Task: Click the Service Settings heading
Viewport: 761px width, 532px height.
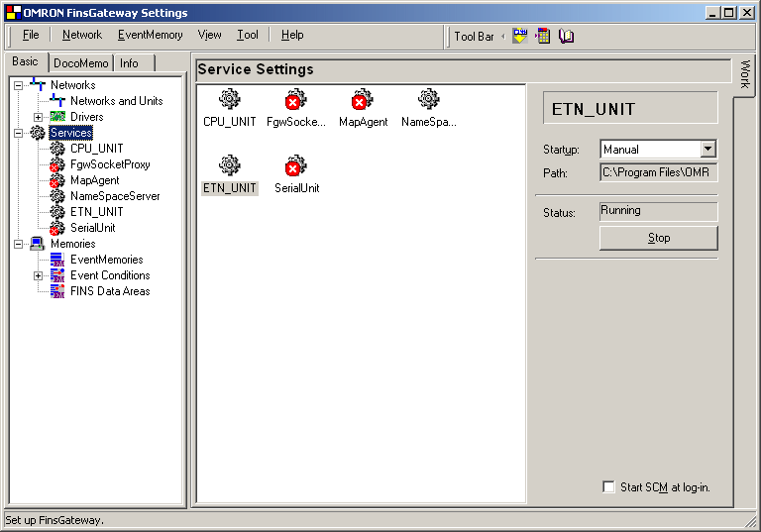Action: point(256,69)
